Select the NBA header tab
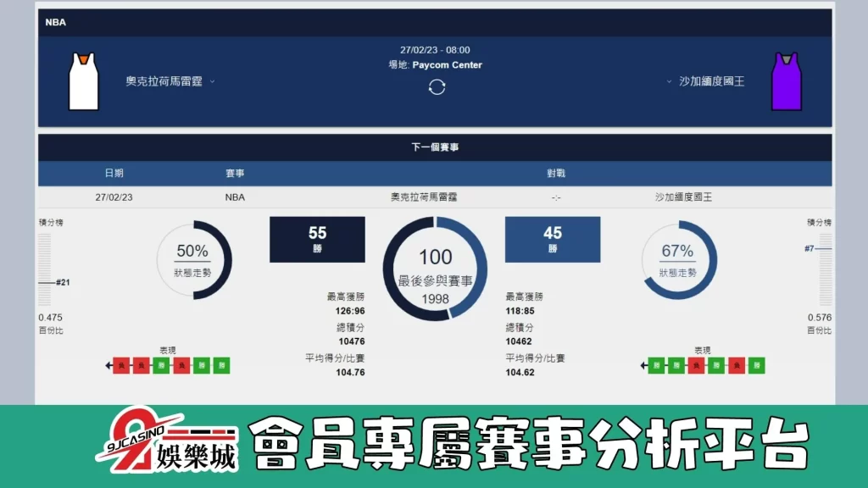 (55, 22)
